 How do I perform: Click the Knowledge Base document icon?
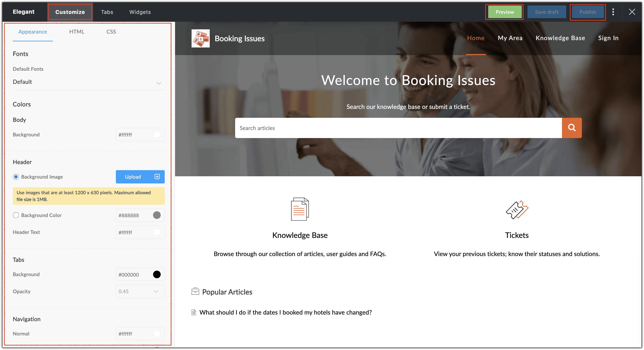coord(300,209)
